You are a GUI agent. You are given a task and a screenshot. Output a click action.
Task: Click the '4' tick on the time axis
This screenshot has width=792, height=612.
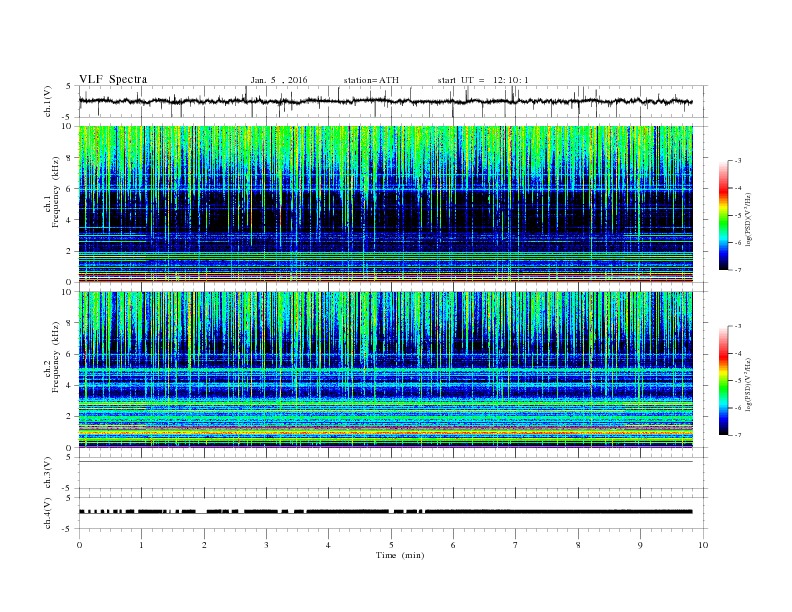[x=328, y=545]
